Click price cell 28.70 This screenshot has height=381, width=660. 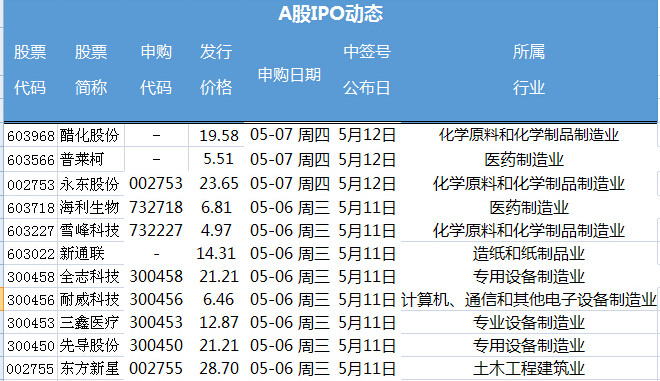coord(219,369)
